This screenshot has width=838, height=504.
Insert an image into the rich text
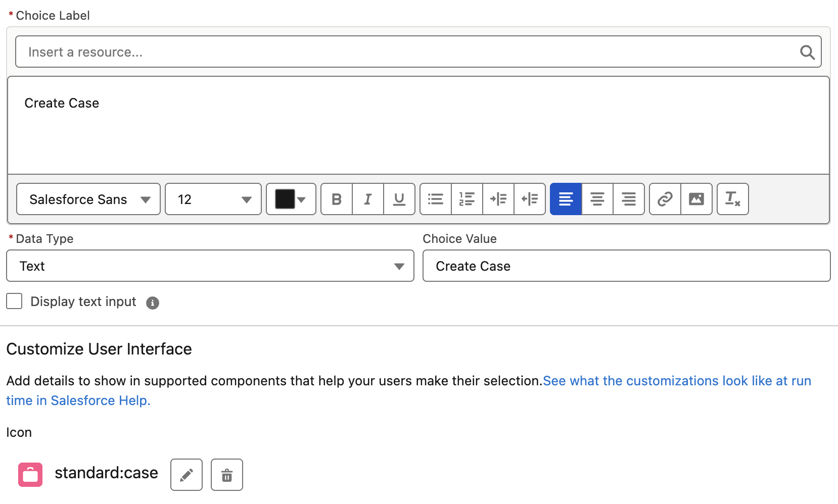[x=696, y=199]
